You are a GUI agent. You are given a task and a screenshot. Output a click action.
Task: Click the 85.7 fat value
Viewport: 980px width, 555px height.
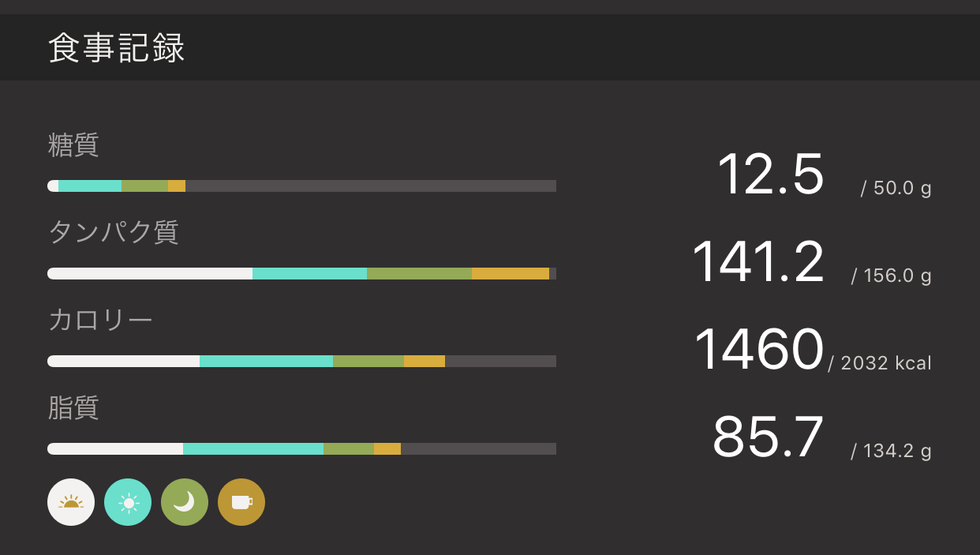(768, 437)
